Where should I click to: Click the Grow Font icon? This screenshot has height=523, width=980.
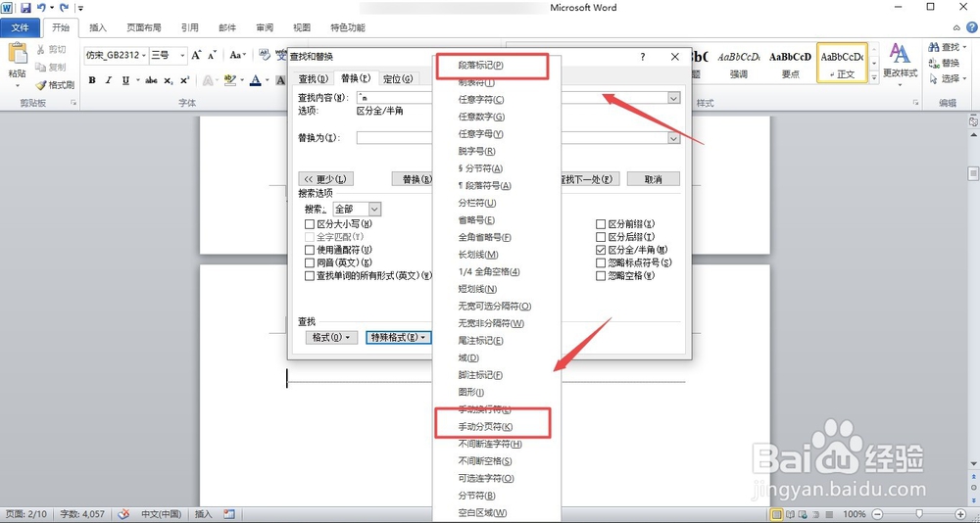pos(196,55)
